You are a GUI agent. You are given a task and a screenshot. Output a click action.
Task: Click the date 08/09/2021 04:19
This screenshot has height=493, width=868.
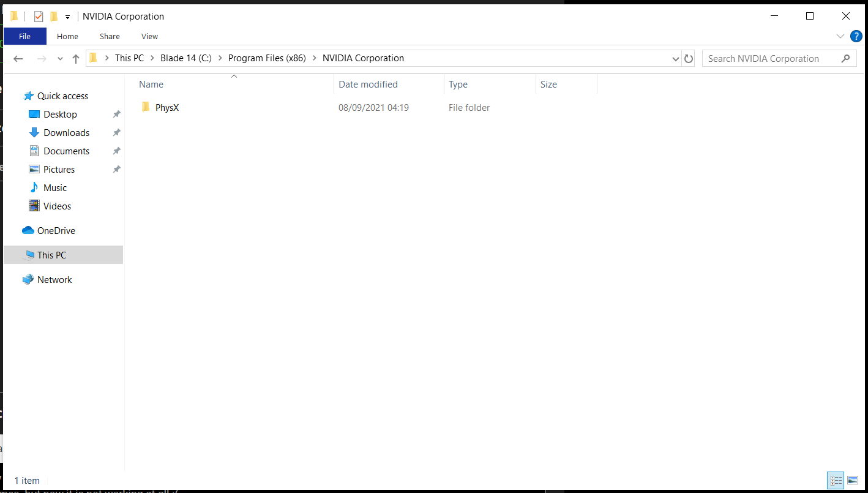(373, 108)
